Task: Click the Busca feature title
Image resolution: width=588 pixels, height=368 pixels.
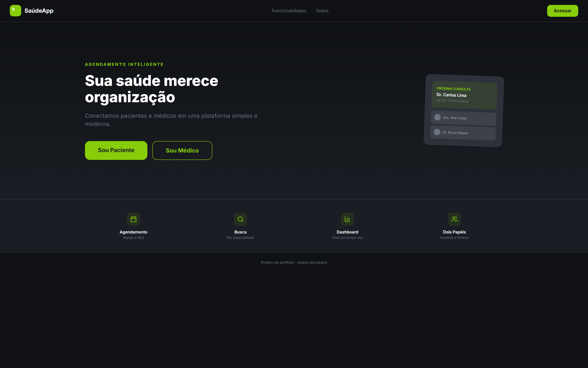Action: tap(240, 232)
